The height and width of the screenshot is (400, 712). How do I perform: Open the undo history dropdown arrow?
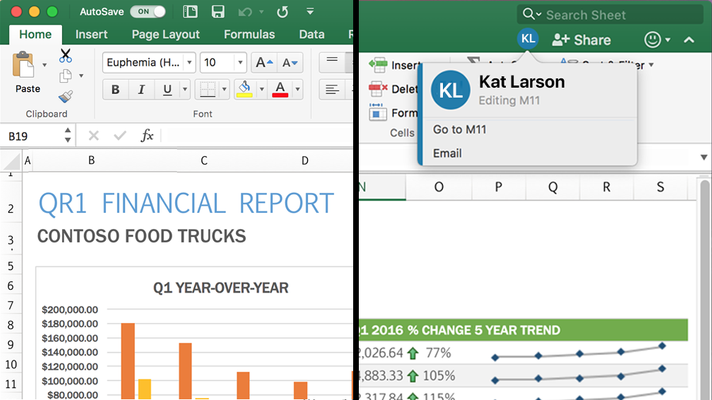(261, 11)
